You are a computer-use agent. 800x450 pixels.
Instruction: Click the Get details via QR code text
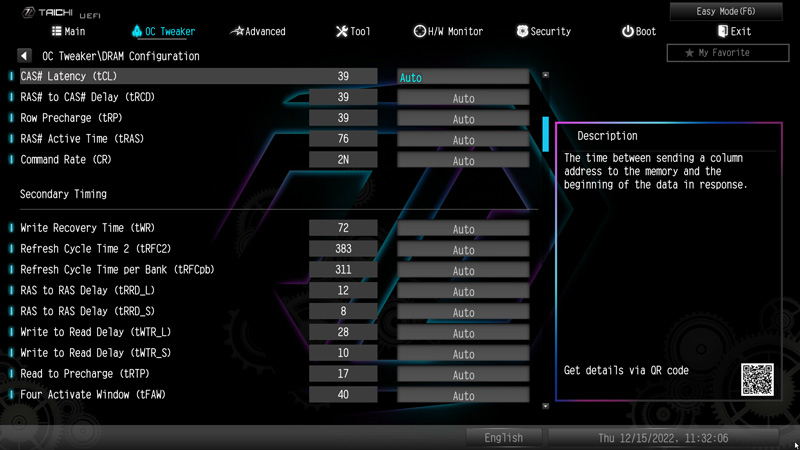click(x=626, y=371)
